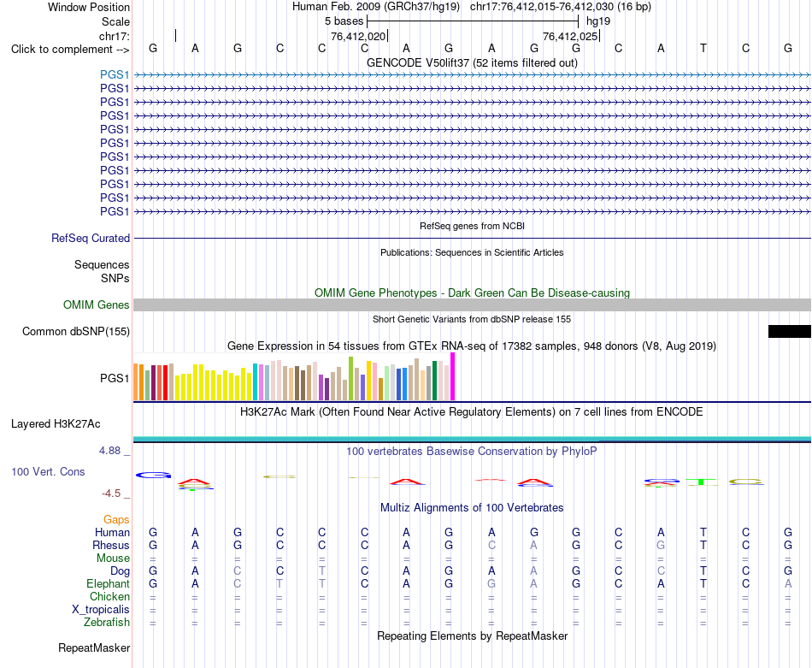Click the RepeatMasker track label
The image size is (812, 668).
(94, 647)
